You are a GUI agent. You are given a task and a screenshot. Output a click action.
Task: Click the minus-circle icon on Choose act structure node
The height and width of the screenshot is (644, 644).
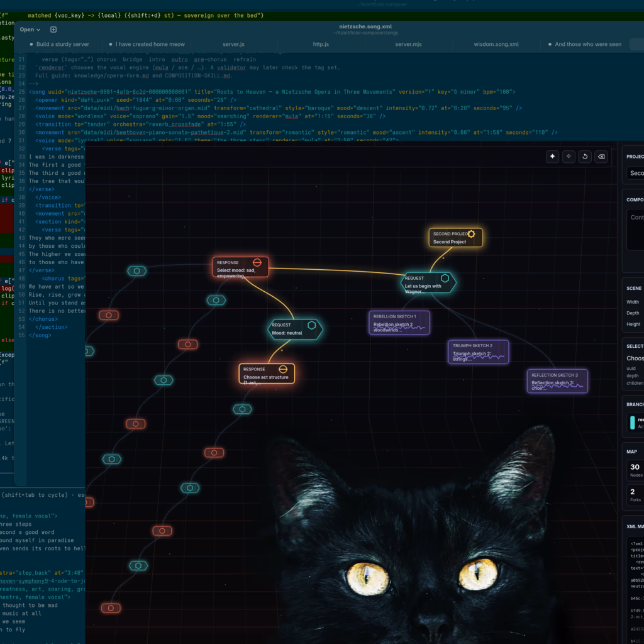pos(283,369)
